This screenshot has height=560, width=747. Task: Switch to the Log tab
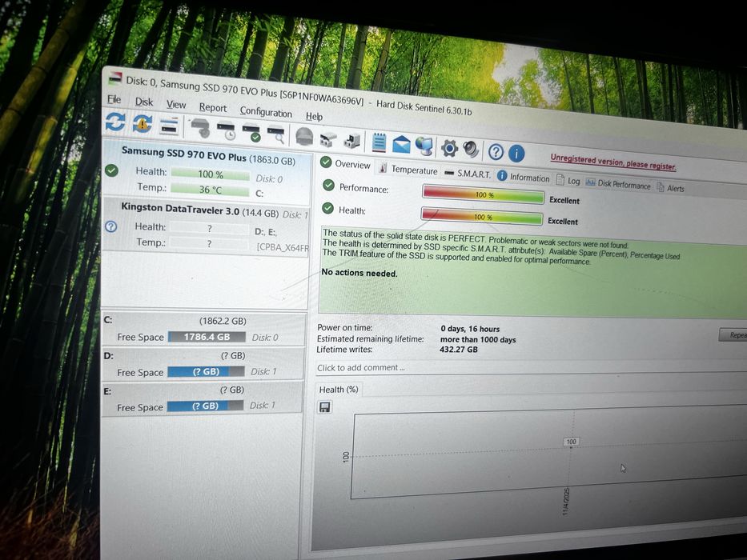point(568,181)
